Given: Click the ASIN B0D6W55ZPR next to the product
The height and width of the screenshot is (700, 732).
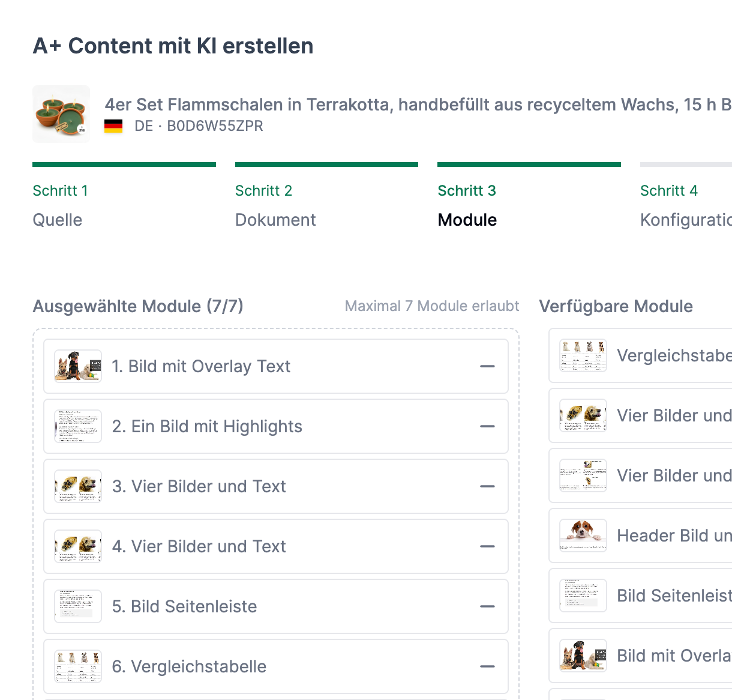Looking at the screenshot, I should pyautogui.click(x=214, y=126).
